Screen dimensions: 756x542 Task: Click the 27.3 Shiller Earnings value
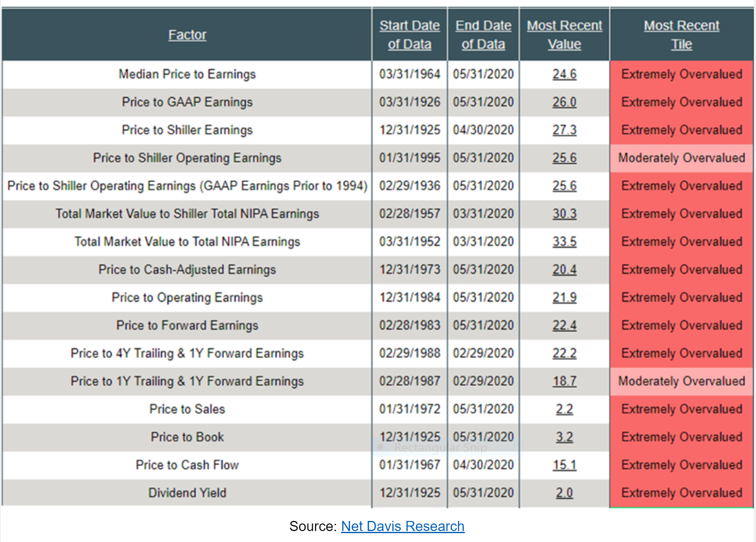pyautogui.click(x=564, y=130)
